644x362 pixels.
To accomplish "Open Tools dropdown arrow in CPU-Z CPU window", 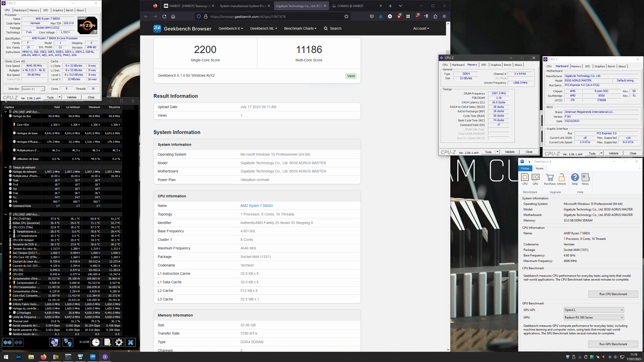I will click(60, 97).
